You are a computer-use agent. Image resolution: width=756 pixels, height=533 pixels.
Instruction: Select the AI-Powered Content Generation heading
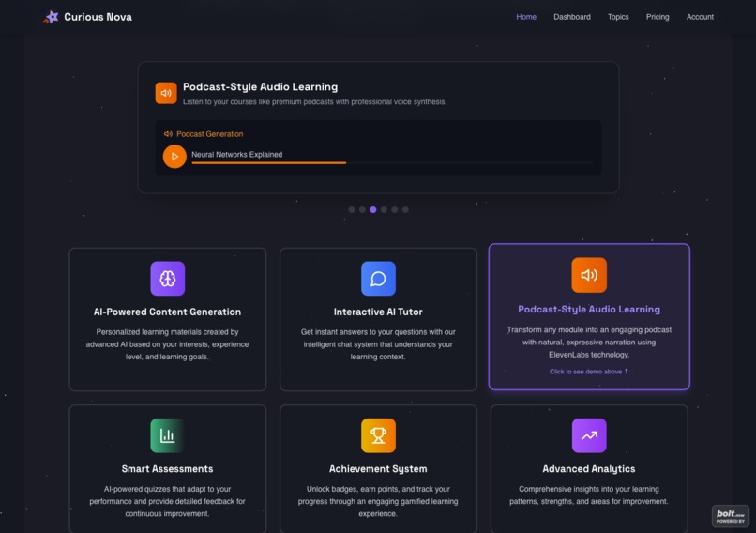click(167, 312)
